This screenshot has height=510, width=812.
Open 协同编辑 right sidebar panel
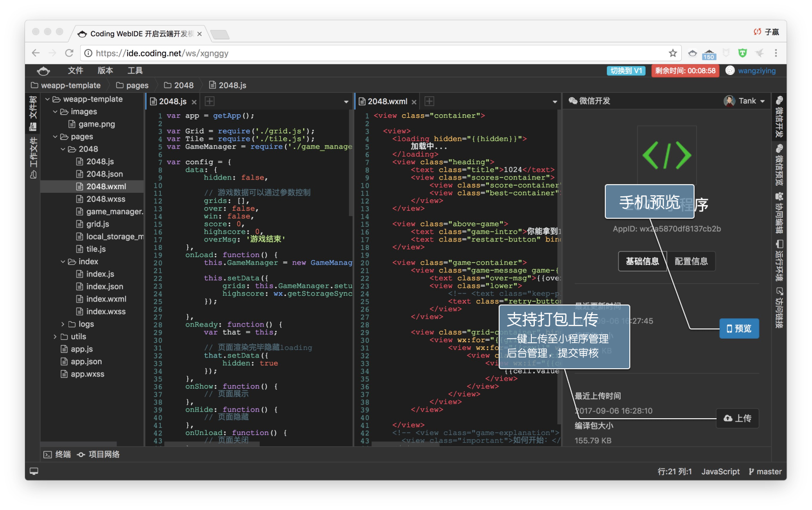779,213
